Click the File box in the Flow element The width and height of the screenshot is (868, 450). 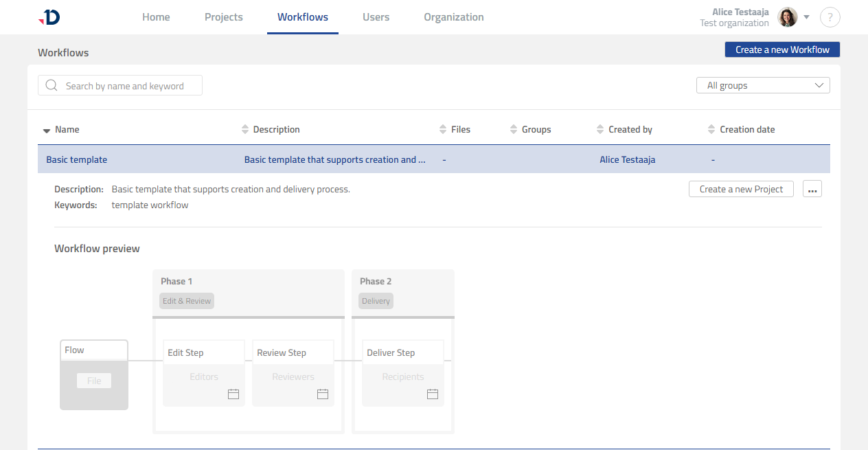93,380
